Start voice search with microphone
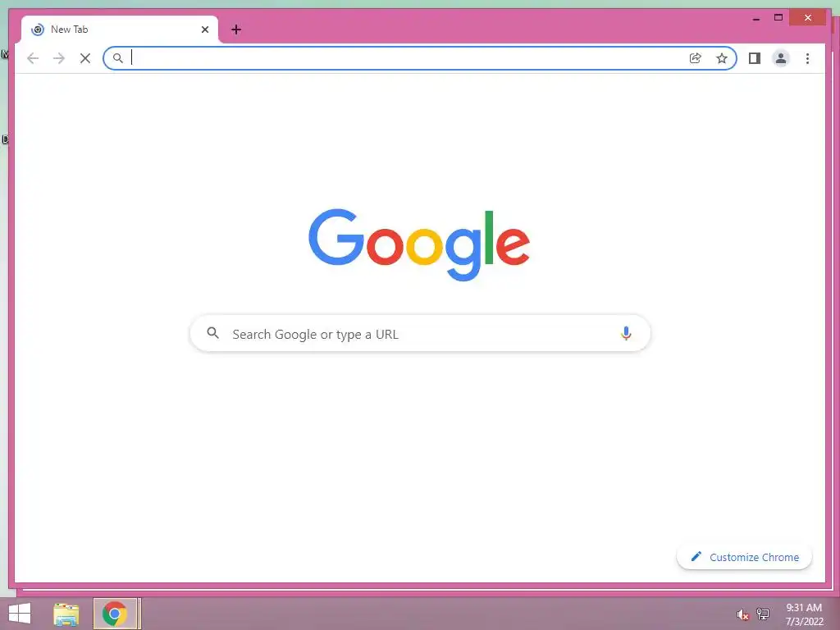Image resolution: width=840 pixels, height=630 pixels. [626, 333]
